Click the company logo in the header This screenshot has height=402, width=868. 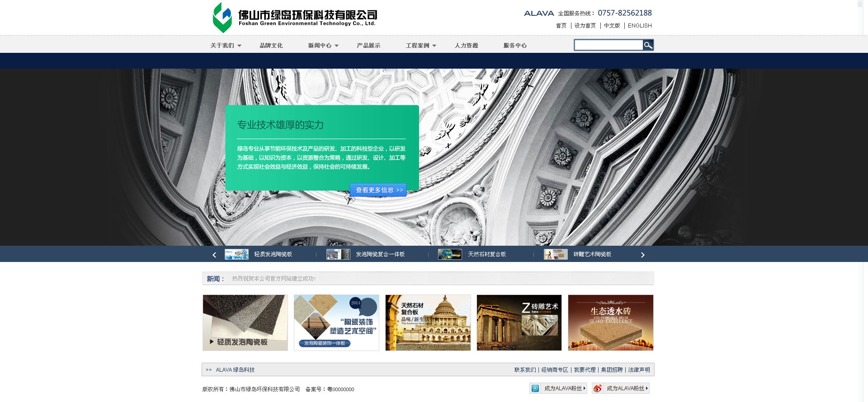pyautogui.click(x=294, y=18)
